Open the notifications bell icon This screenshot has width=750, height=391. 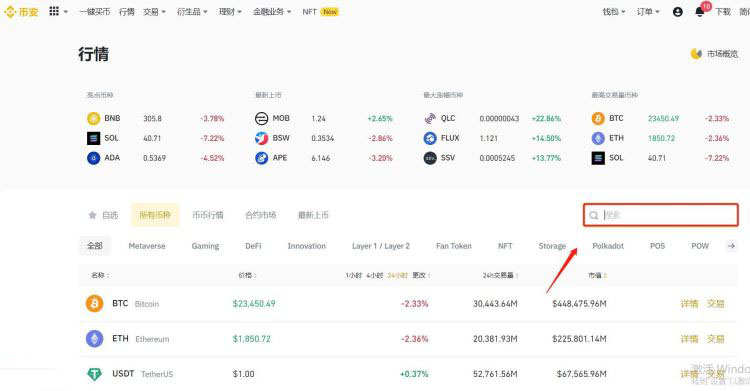coord(699,12)
